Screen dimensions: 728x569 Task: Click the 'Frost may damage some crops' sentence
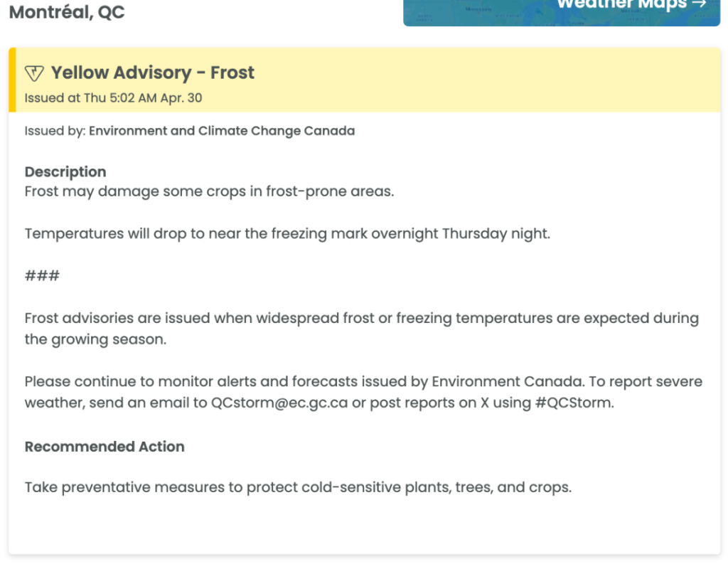point(210,191)
